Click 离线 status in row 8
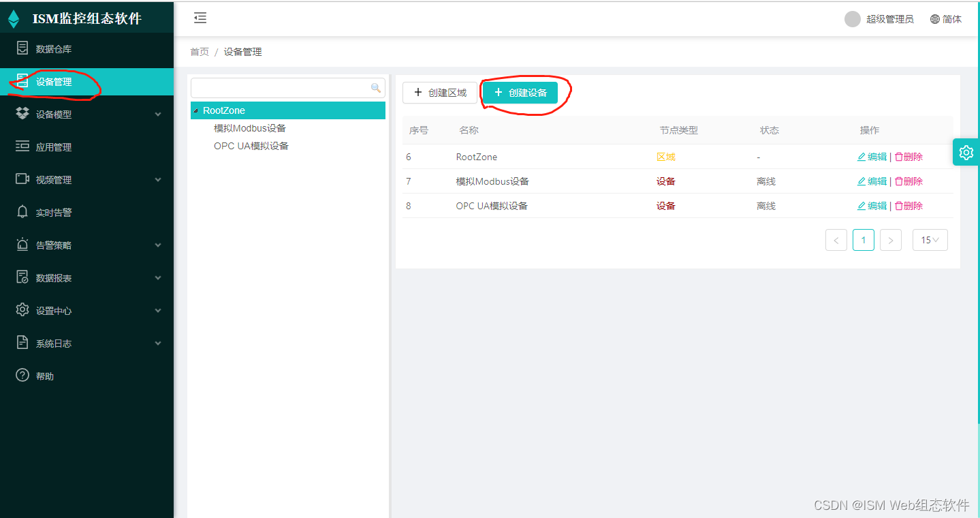 [x=766, y=206]
